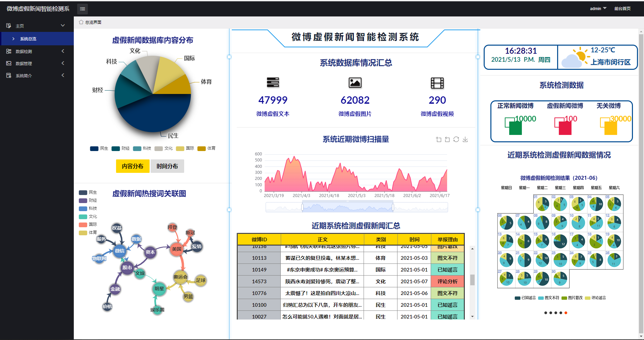Toggle 民生 legend in pie chart
The image size is (644, 340).
(x=99, y=148)
